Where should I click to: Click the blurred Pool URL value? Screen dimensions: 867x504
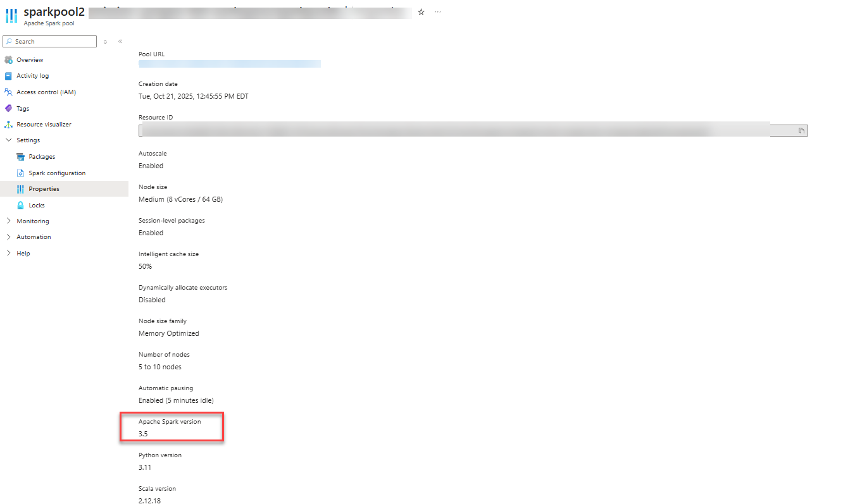(x=230, y=64)
